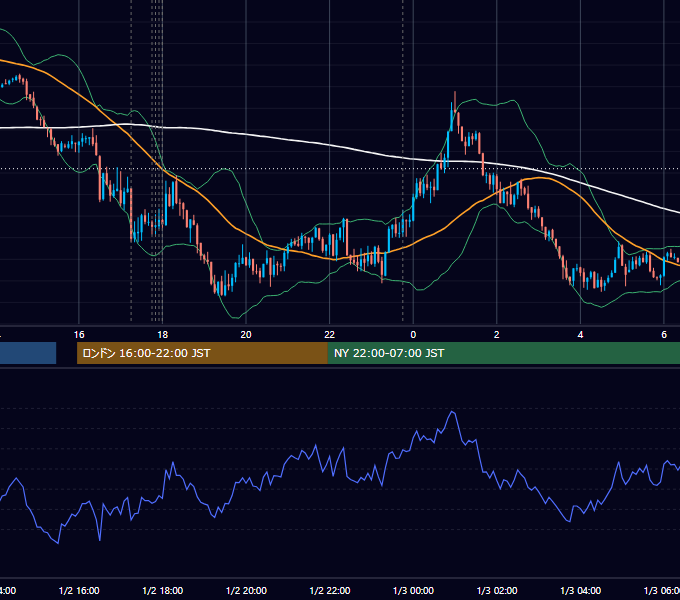Click the 1/2 22:00 time label
The width and height of the screenshot is (680, 600).
pos(330,590)
